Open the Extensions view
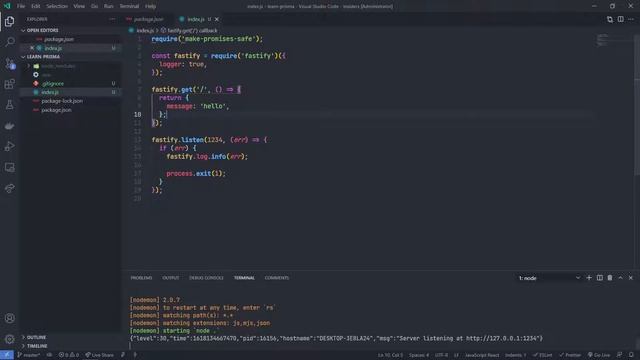Screen dimensions: 640x360 point(10,84)
